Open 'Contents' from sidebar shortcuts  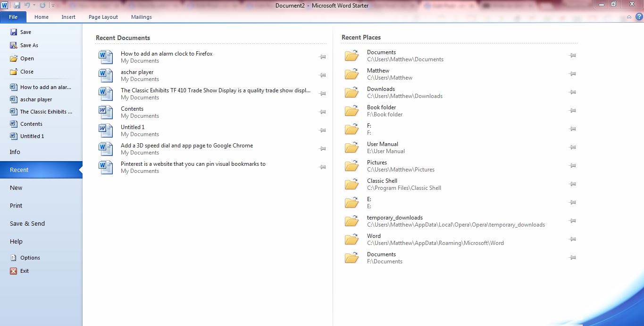pos(26,124)
